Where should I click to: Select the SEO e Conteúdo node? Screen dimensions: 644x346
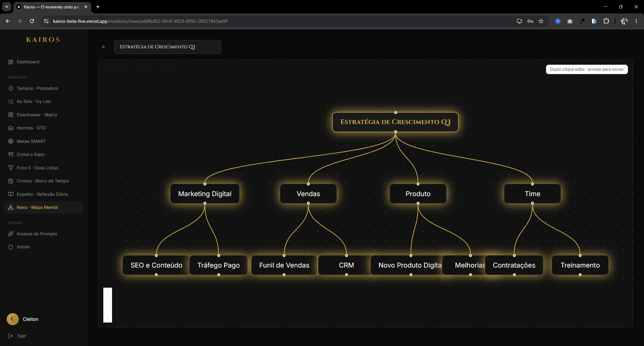click(x=156, y=265)
